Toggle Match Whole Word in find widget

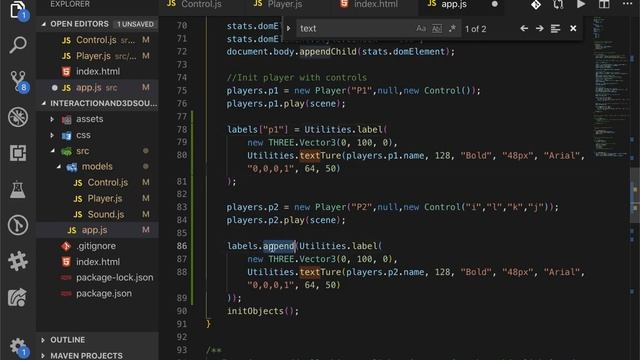coord(437,28)
